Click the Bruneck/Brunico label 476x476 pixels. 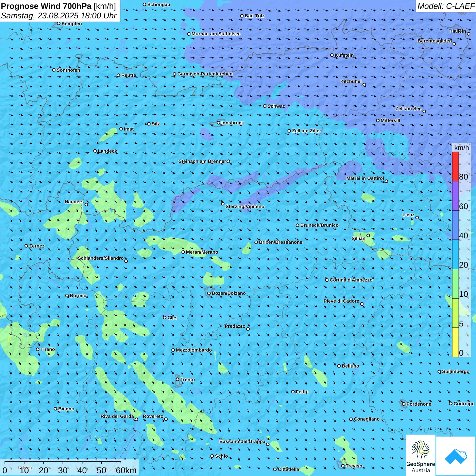tap(319, 225)
